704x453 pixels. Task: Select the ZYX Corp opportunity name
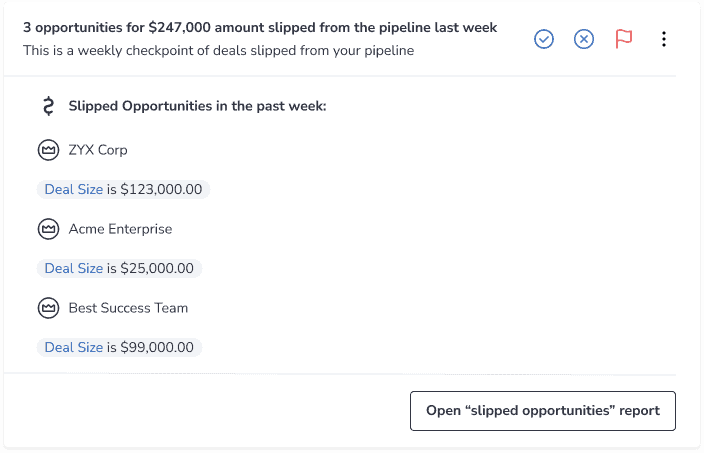click(98, 150)
